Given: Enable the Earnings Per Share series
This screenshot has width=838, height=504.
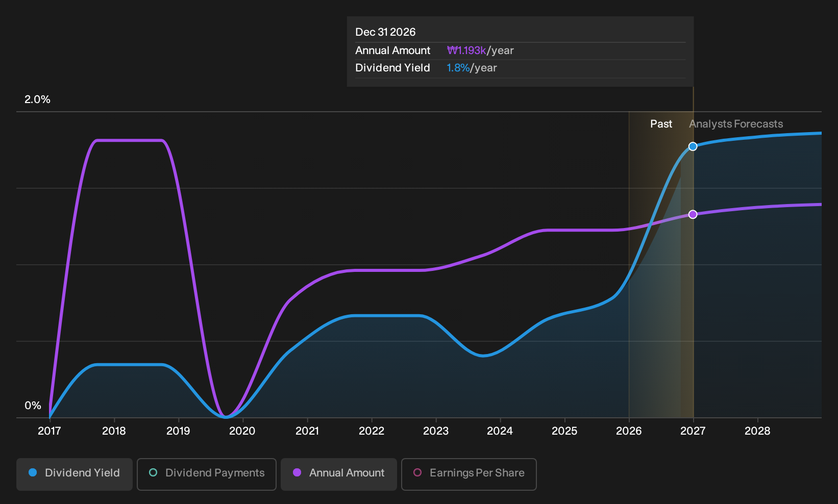Looking at the screenshot, I should coord(469,474).
